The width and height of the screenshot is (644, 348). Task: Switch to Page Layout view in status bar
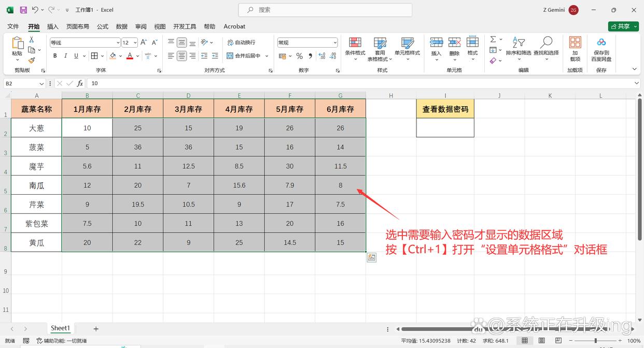pos(541,341)
